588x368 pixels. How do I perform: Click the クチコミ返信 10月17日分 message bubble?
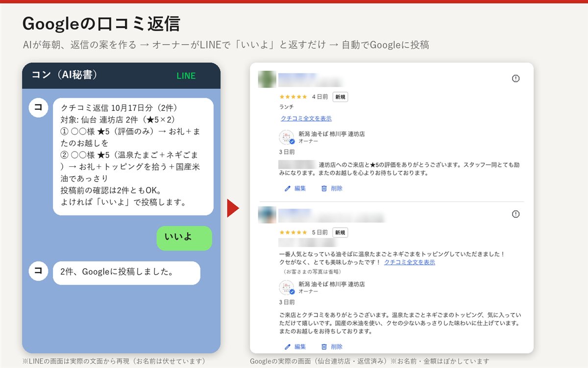[133, 157]
